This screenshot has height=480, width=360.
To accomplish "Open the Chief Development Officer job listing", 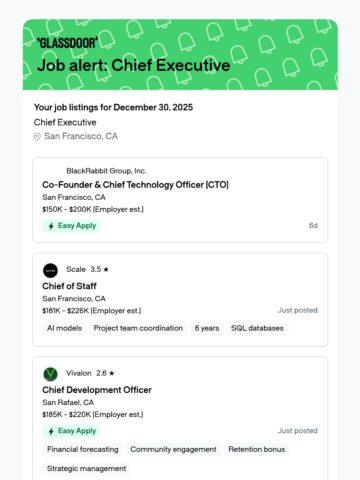I will pyautogui.click(x=97, y=390).
